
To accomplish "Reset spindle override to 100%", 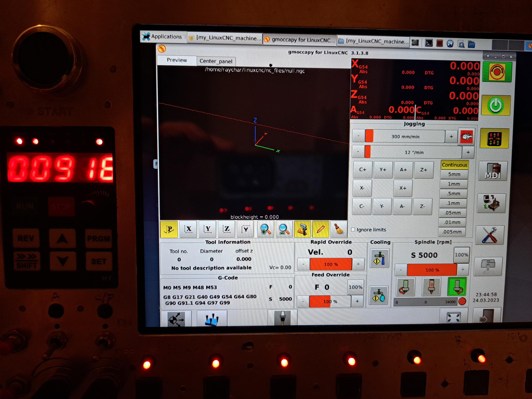I will coord(461,255).
